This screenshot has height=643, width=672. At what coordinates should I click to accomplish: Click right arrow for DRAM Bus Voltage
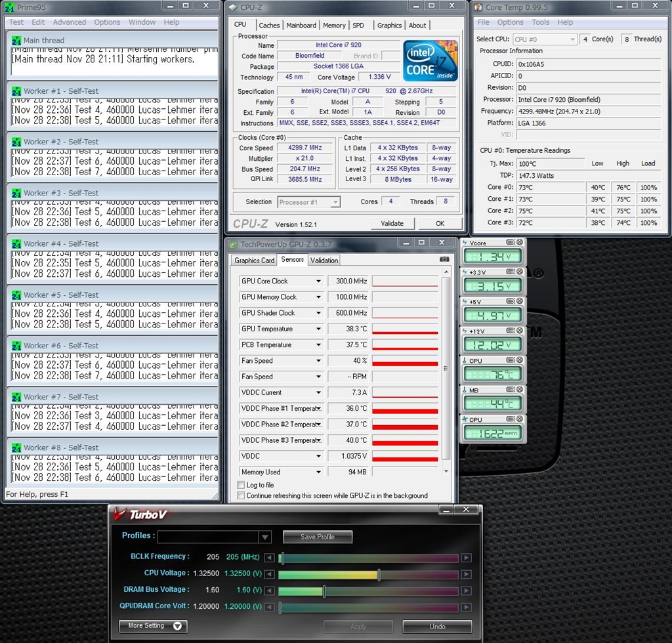point(466,591)
